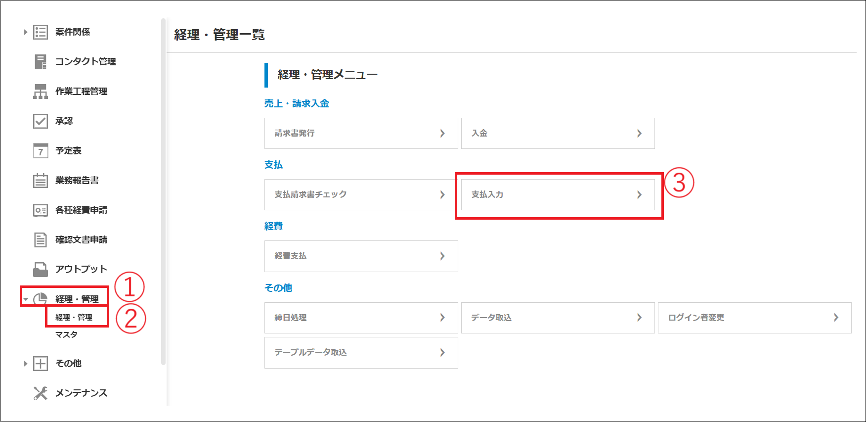Select 経理・管理 submenu item in sidebar

[74, 318]
